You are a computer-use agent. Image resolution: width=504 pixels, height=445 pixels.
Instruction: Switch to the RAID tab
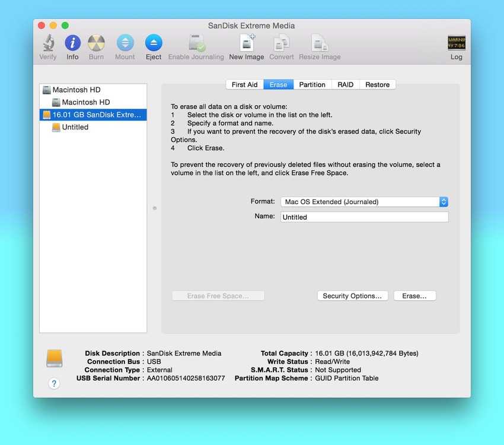click(x=345, y=84)
